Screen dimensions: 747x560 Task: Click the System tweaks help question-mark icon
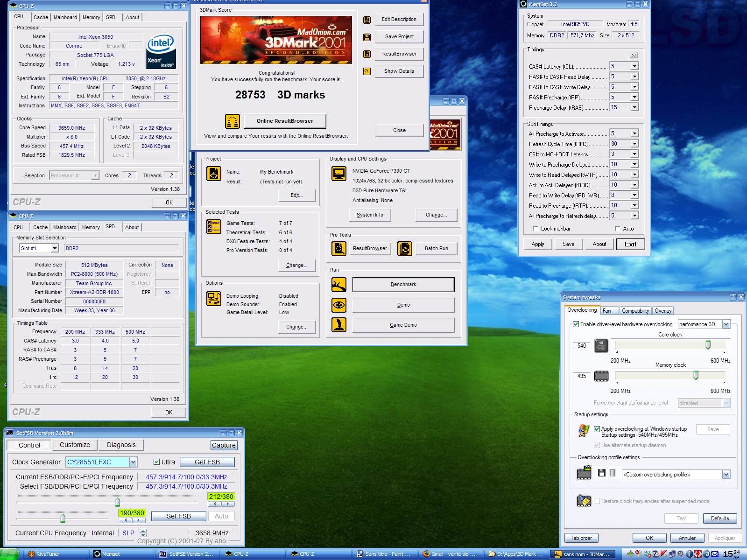click(x=733, y=297)
